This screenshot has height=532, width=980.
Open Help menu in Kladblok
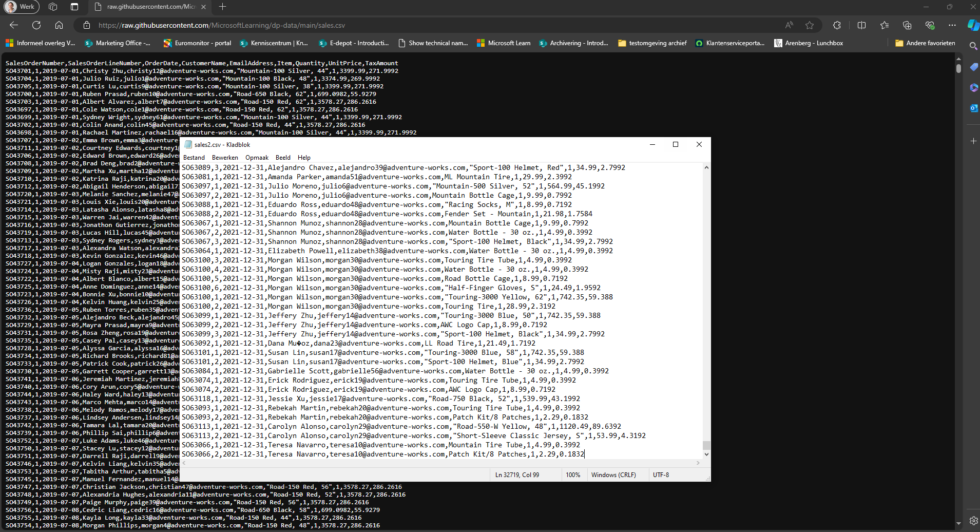coord(304,158)
